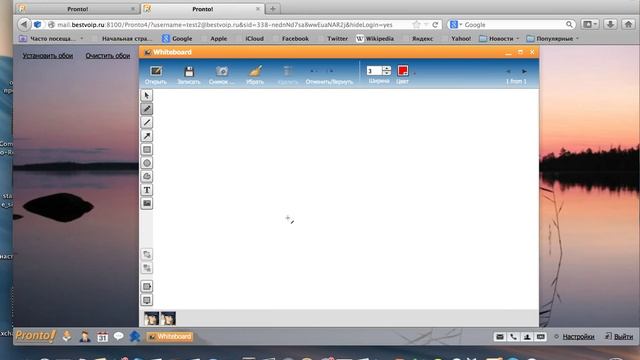
Task: Click the Установить обои link
Action: (x=48, y=56)
